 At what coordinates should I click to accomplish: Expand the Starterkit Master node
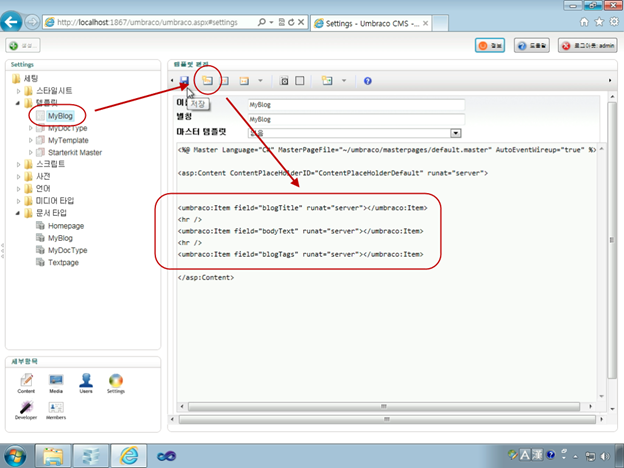[31, 152]
